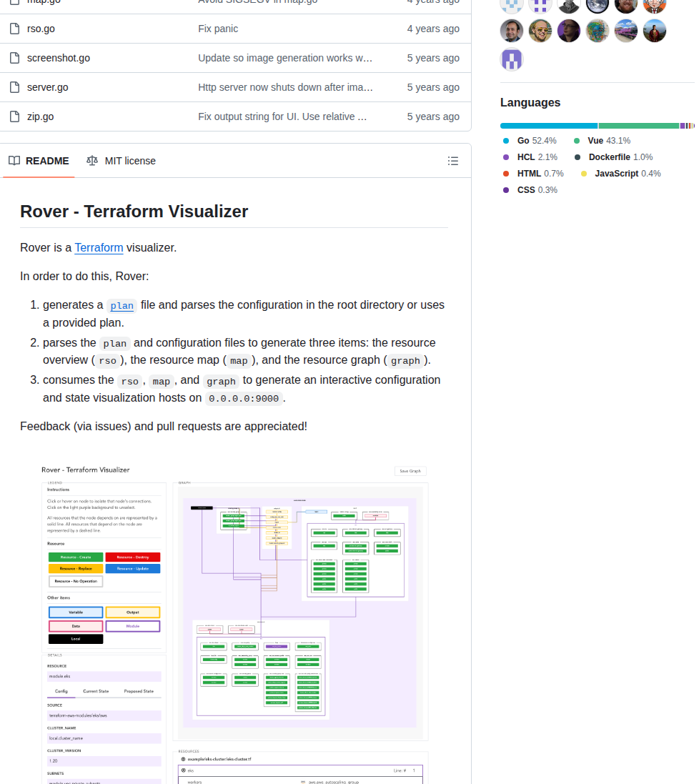Click the 'Rover - Terraform Visualizer' heading
The height and width of the screenshot is (784, 699).
click(x=134, y=212)
